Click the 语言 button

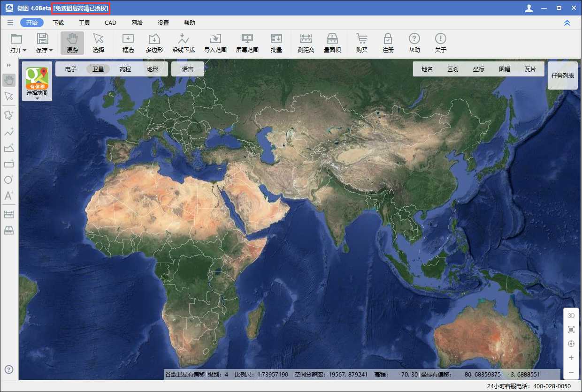[188, 69]
